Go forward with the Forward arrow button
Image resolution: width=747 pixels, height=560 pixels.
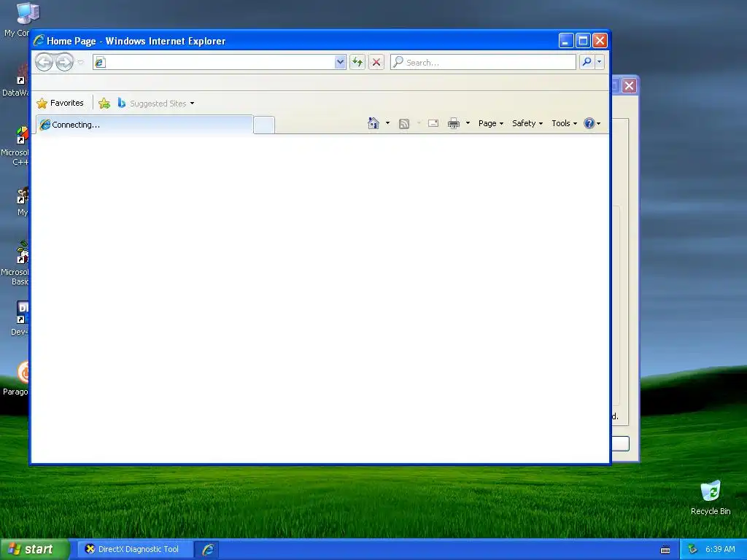tap(64, 63)
